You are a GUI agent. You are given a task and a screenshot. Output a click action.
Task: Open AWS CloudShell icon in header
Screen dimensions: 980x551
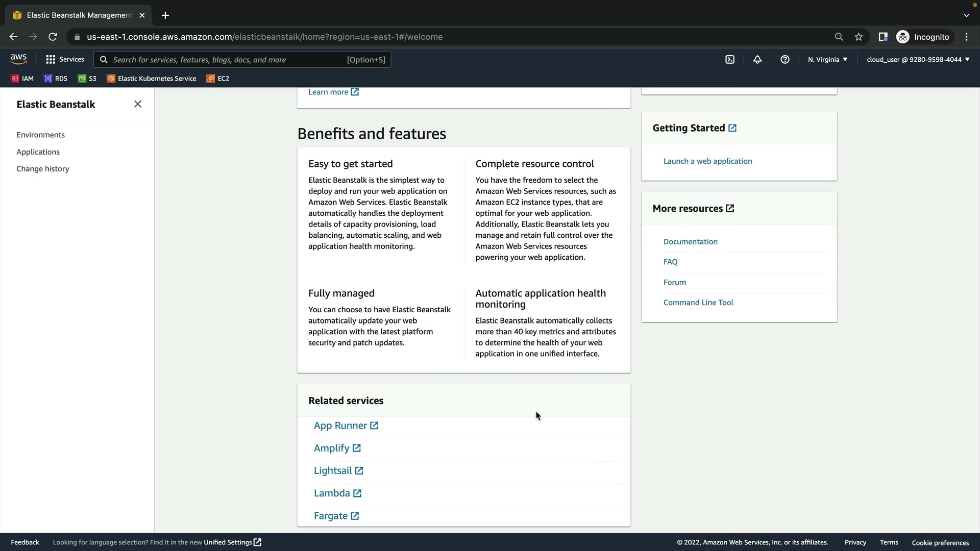pos(730,60)
